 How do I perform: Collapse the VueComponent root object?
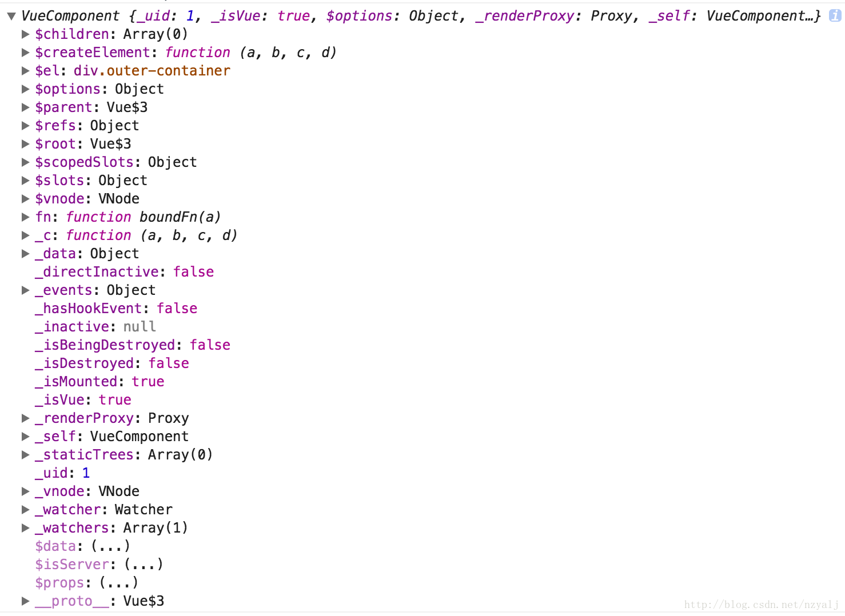click(x=11, y=16)
